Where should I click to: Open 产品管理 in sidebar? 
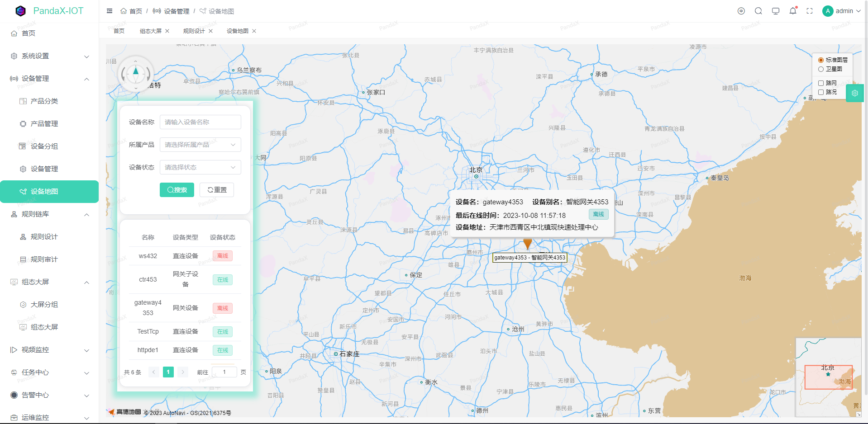49,124
